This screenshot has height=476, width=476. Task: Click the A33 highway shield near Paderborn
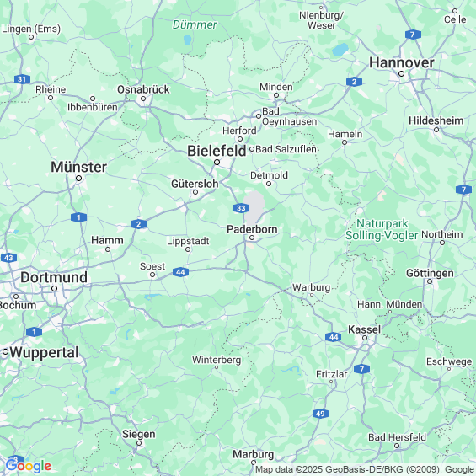pos(241,208)
